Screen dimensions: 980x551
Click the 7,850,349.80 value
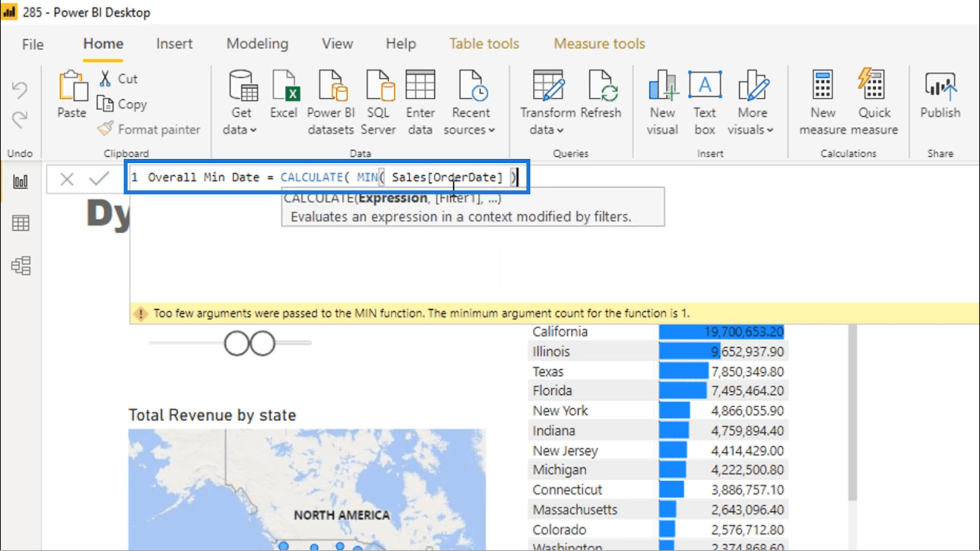(x=747, y=372)
